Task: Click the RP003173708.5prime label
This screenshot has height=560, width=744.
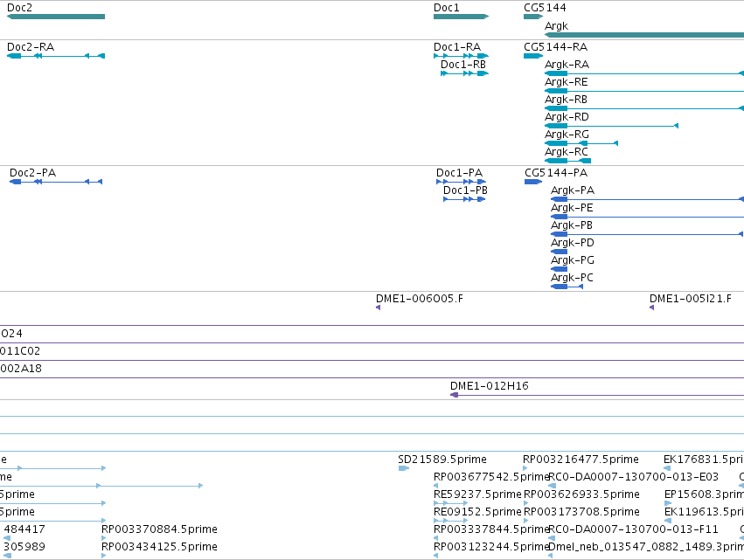Action: [x=581, y=512]
